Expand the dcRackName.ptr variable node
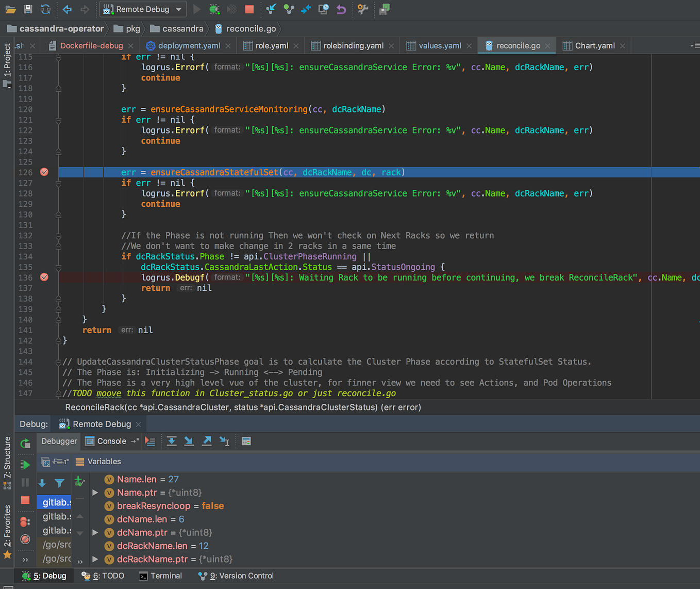 coord(95,559)
